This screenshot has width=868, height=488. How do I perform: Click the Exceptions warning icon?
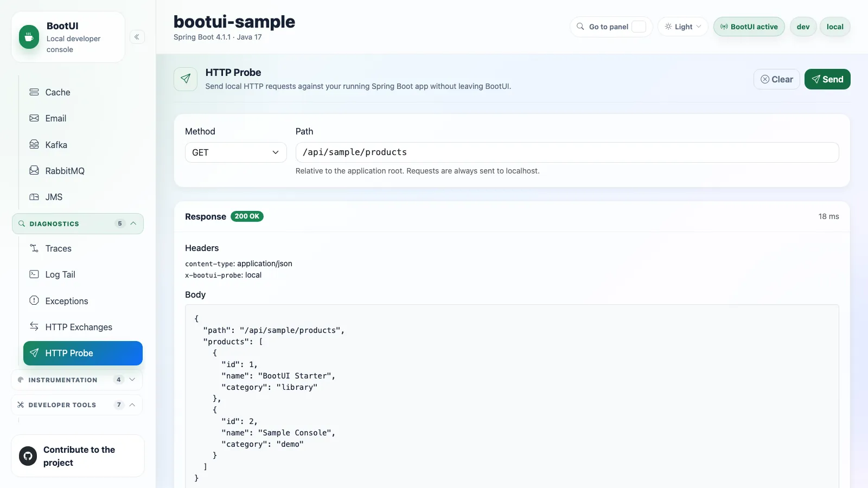34,300
